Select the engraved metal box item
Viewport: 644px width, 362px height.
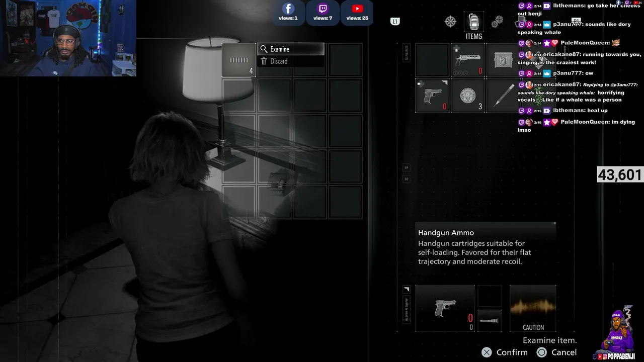pyautogui.click(x=503, y=60)
